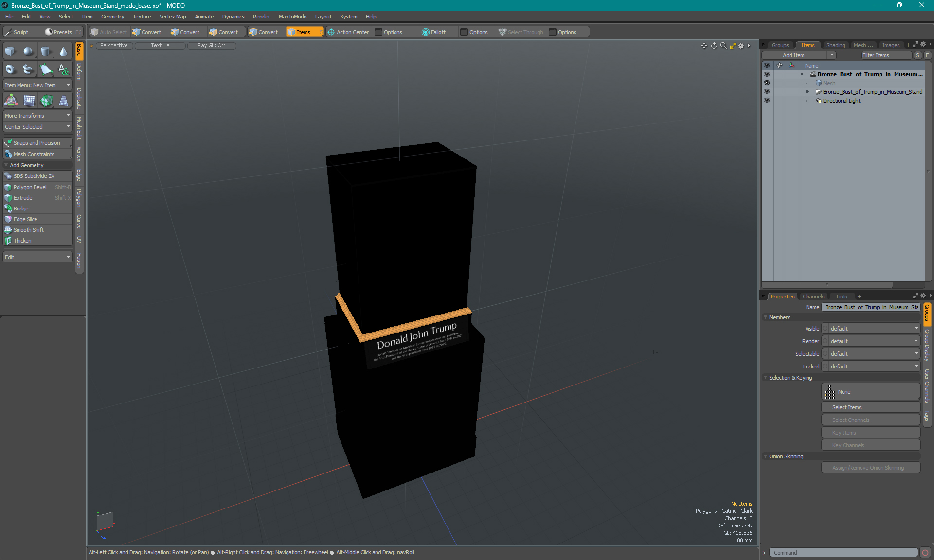The width and height of the screenshot is (934, 560).
Task: Open More Transforms dropdown
Action: click(37, 116)
